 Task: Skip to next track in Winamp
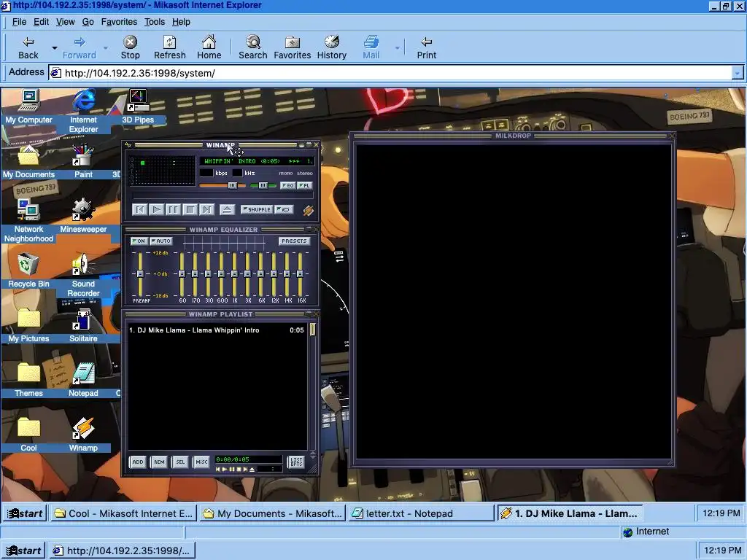point(206,209)
